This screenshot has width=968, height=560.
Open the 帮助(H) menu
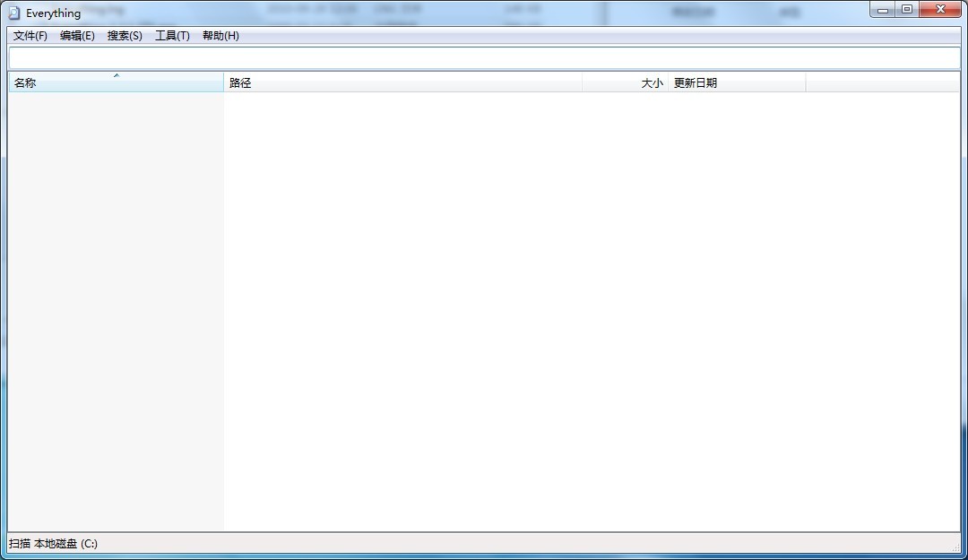[220, 36]
